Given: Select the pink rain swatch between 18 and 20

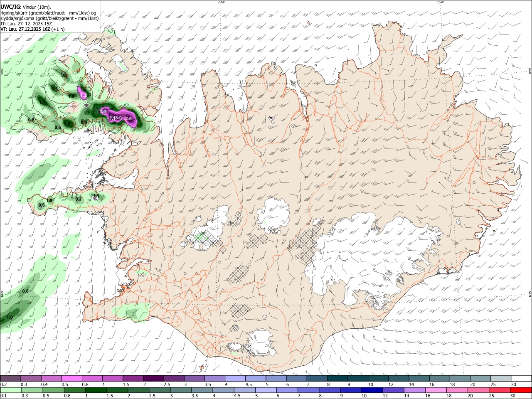Looking at the screenshot, I should coord(457,390).
